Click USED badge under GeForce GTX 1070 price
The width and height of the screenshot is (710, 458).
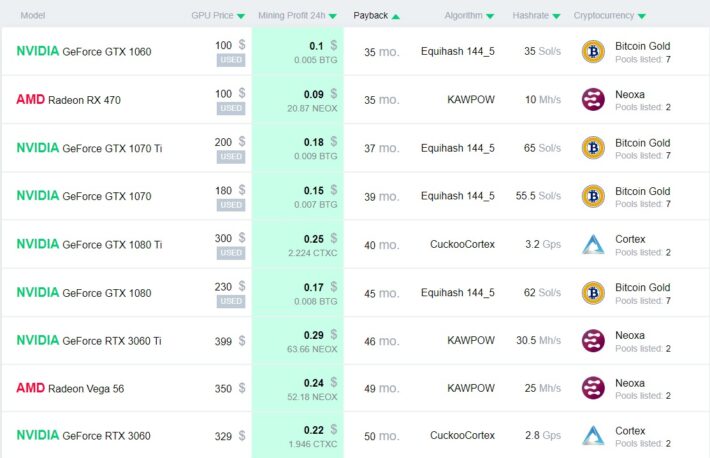[x=231, y=205]
